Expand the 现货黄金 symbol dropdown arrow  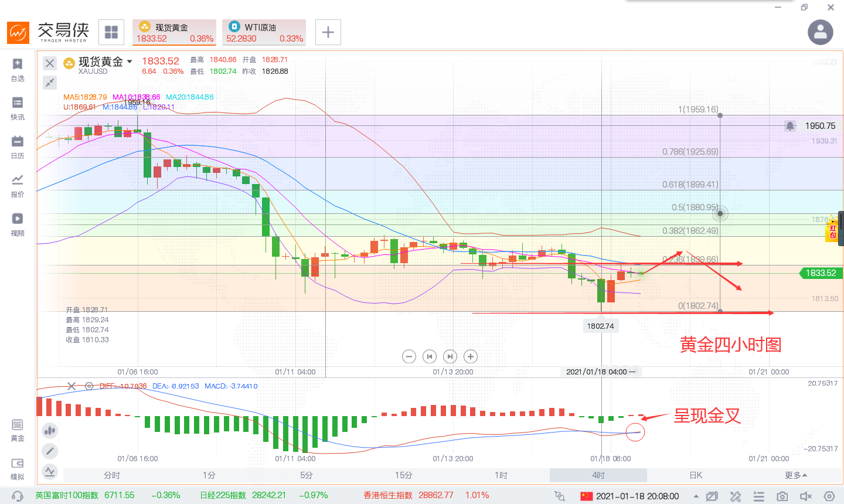130,62
